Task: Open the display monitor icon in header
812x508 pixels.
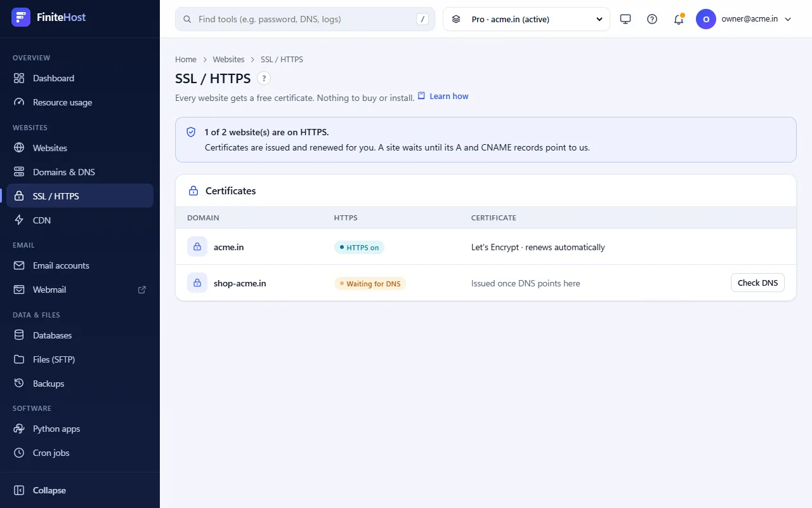Action: (625, 19)
